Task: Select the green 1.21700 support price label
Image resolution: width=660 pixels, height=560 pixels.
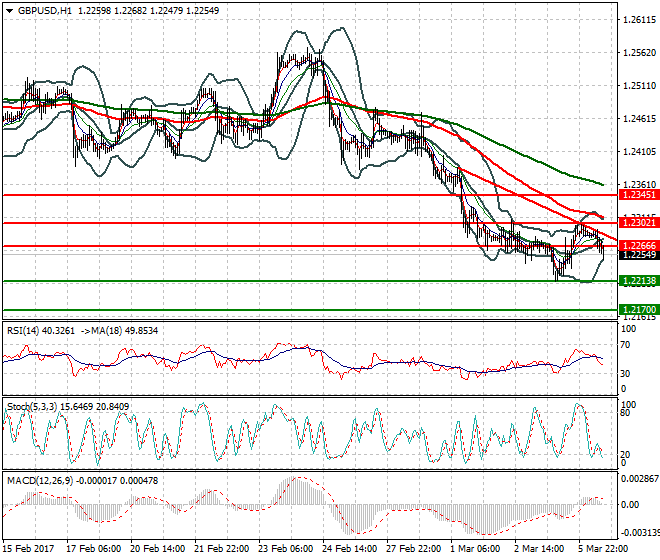Action: pyautogui.click(x=639, y=310)
